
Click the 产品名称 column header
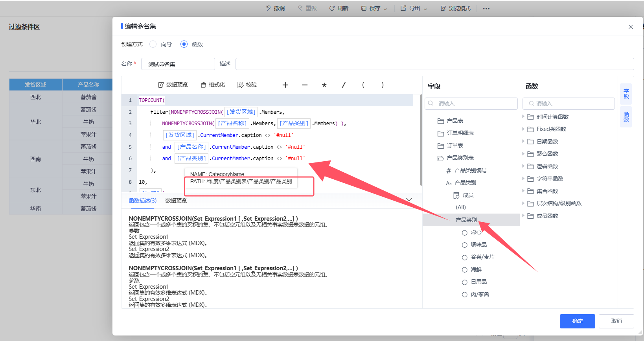pyautogui.click(x=88, y=85)
